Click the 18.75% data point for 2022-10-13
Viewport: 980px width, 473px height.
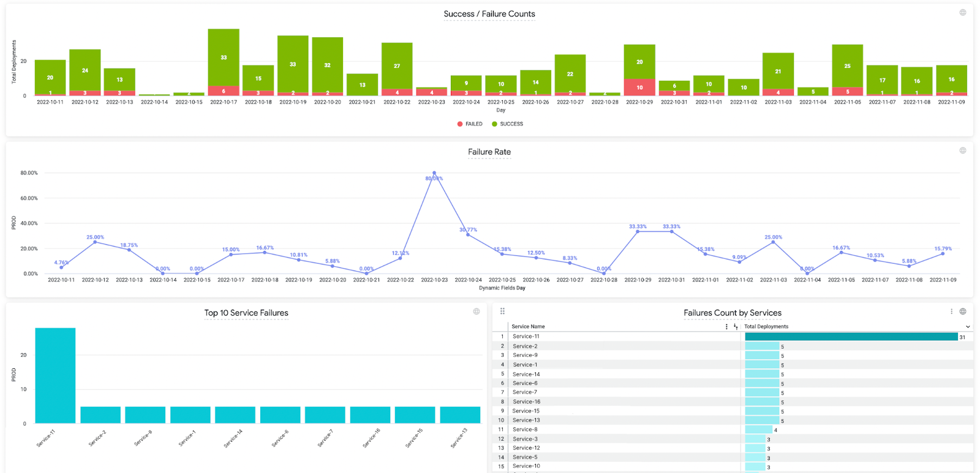[x=129, y=250]
